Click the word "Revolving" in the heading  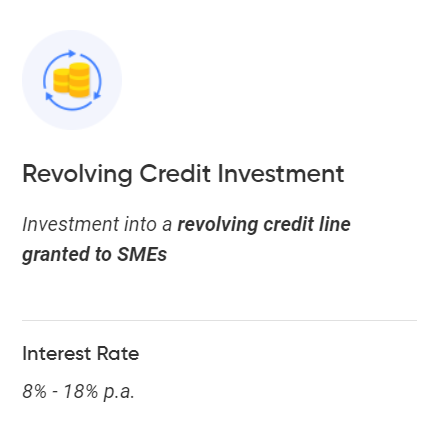coord(77,174)
